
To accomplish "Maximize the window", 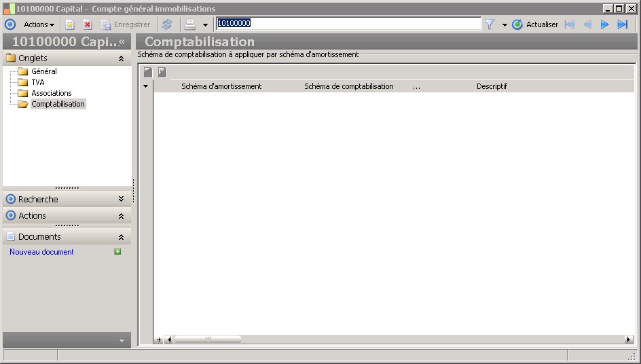I will (619, 9).
